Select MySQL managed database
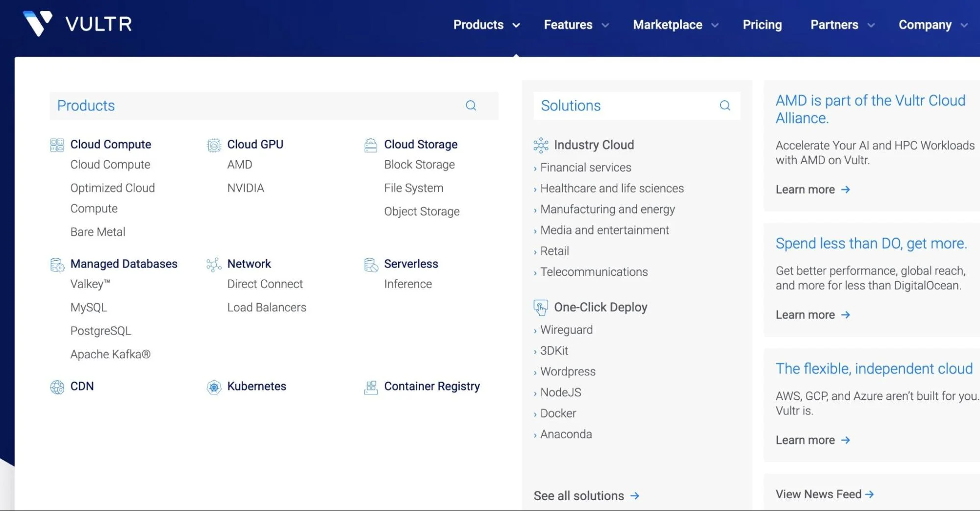 click(88, 308)
